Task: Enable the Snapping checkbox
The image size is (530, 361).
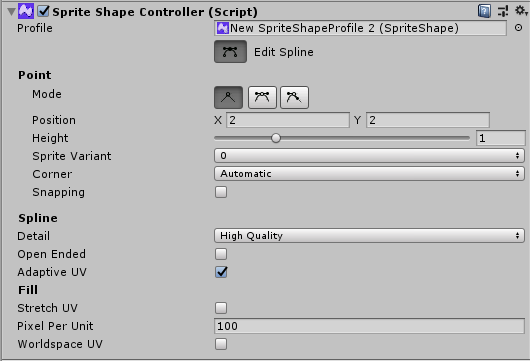Action: pyautogui.click(x=221, y=192)
